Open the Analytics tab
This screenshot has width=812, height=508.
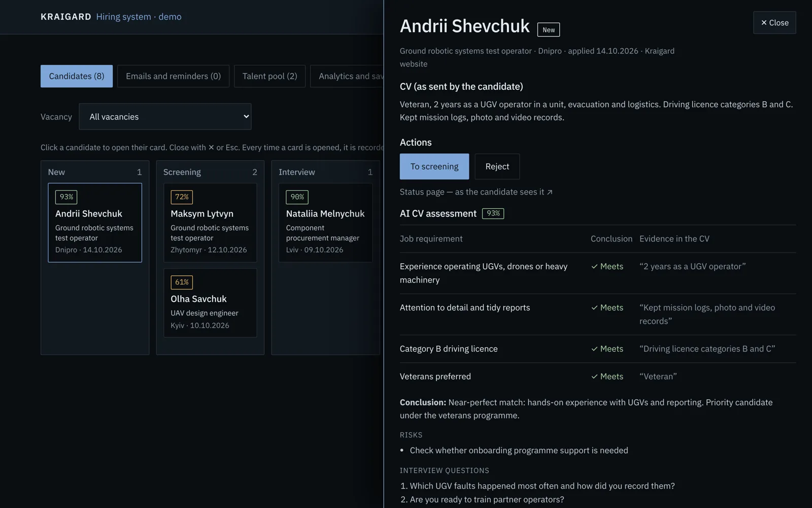(x=347, y=76)
